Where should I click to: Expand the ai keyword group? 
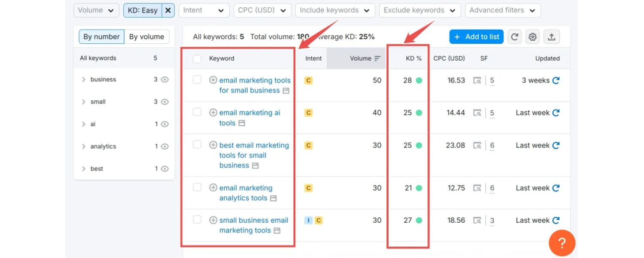click(84, 124)
